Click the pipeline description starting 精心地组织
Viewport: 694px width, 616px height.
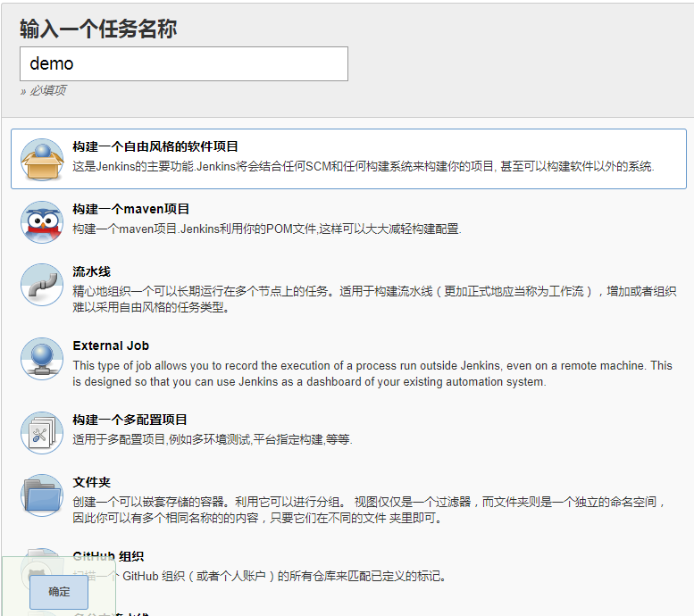[x=374, y=299]
